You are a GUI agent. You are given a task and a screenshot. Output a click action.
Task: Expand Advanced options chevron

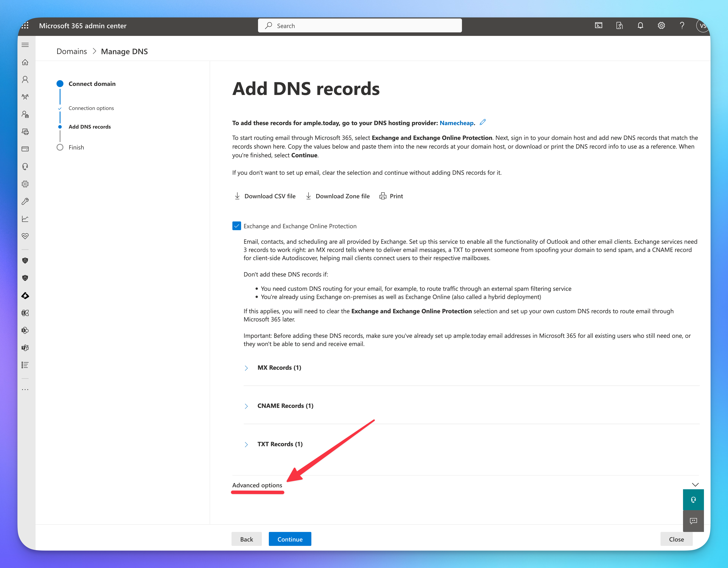695,485
